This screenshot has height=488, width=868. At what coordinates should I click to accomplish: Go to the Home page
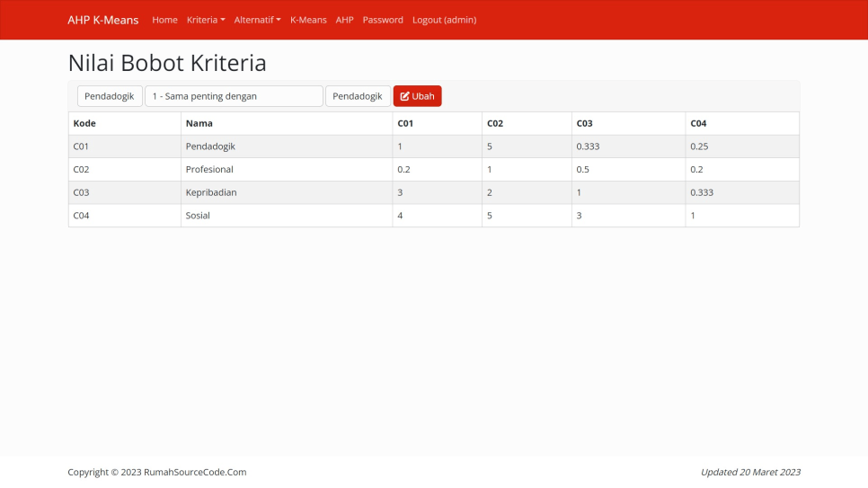[164, 20]
